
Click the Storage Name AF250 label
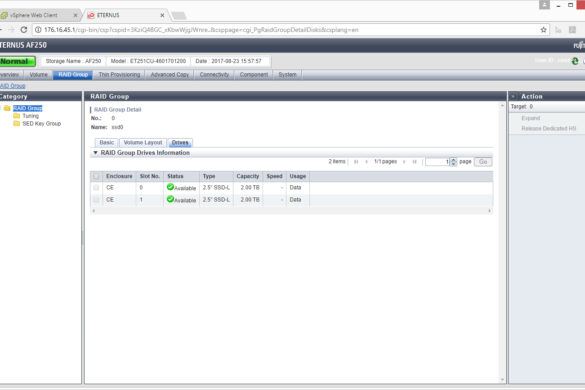[x=73, y=61]
